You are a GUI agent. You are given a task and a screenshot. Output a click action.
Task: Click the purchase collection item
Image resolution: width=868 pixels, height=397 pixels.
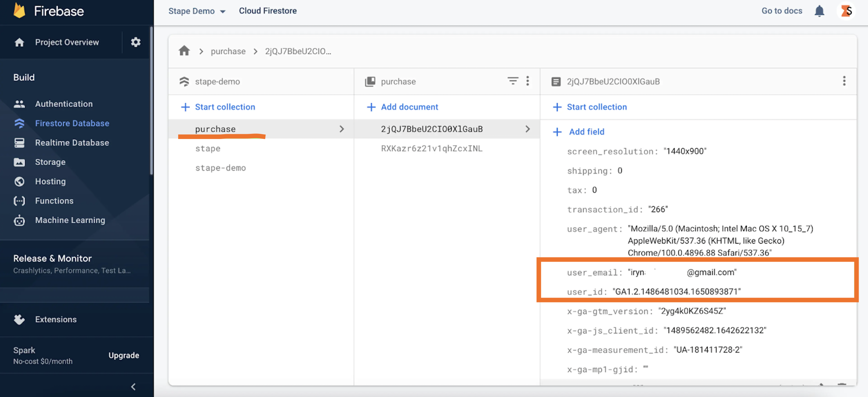215,128
